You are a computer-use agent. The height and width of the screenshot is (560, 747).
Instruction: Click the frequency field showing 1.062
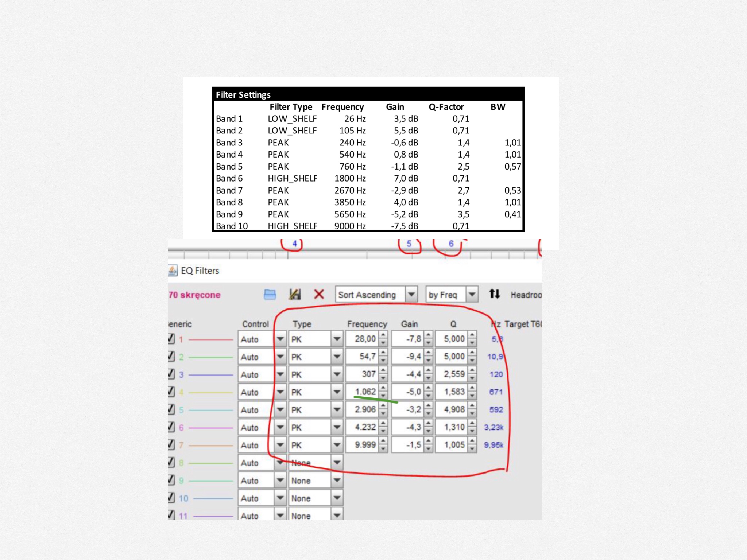362,392
